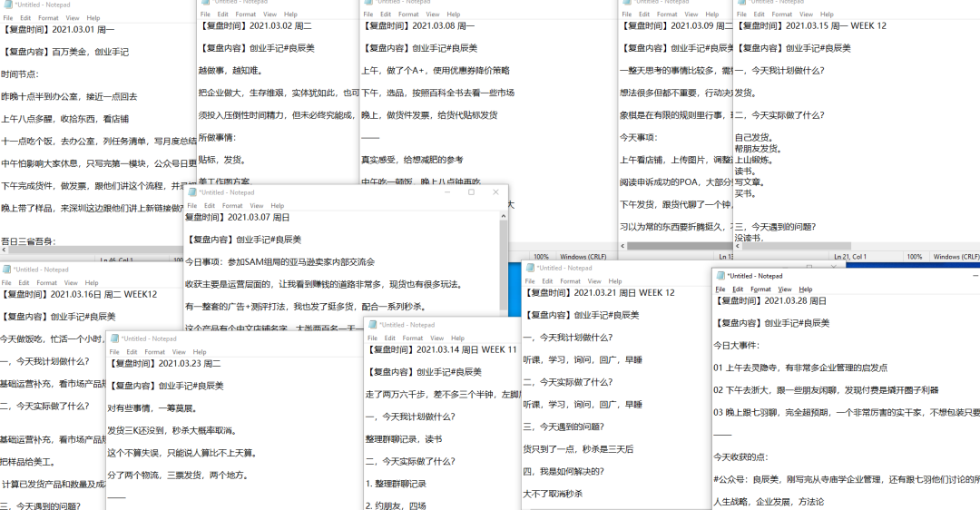Click '大不了取消秒杀' in 2021.03.21 window

(x=554, y=494)
